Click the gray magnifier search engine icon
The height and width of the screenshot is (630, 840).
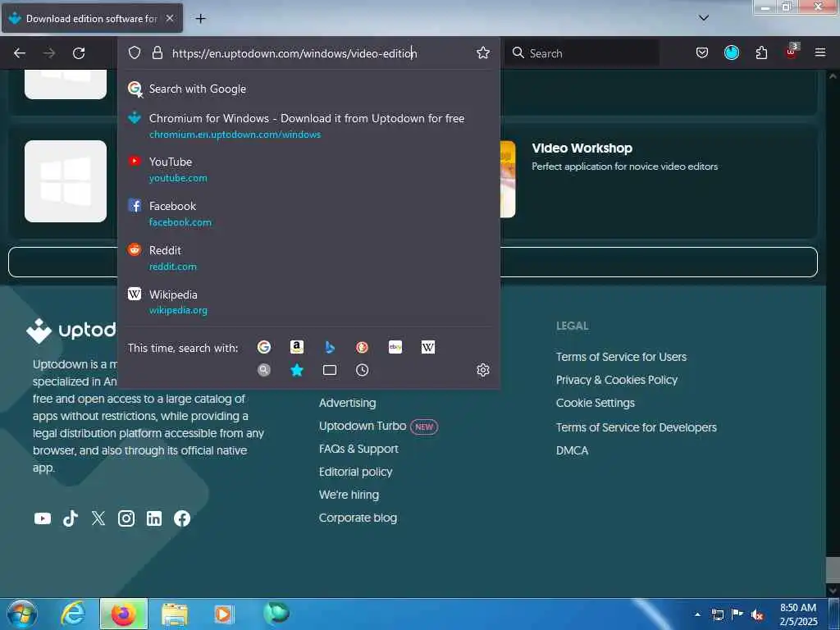pyautogui.click(x=263, y=370)
